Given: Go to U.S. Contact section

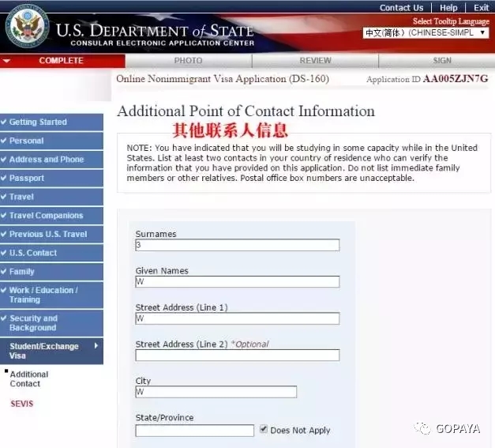Looking at the screenshot, I should point(51,253).
